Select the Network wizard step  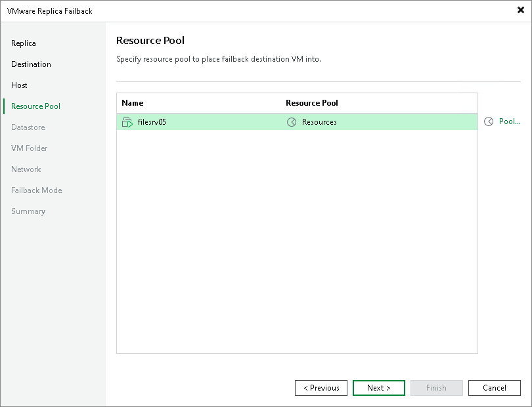click(26, 169)
